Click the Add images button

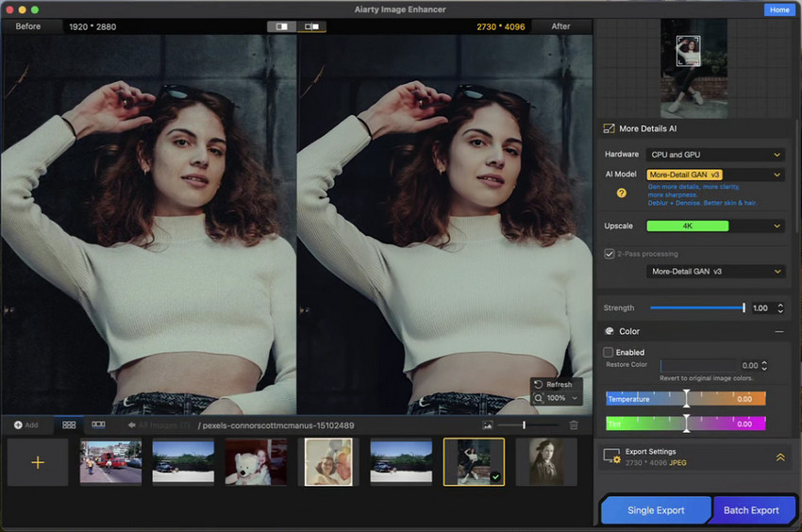click(26, 425)
